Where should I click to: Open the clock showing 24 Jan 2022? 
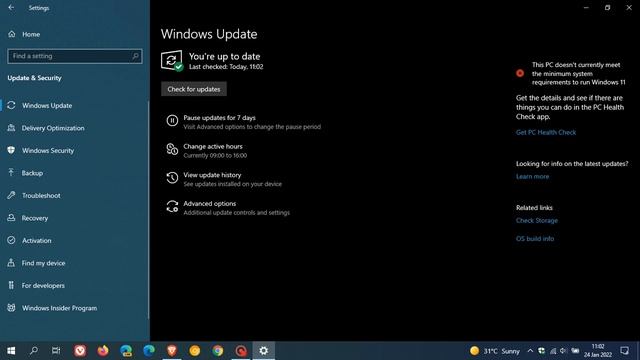click(x=598, y=351)
